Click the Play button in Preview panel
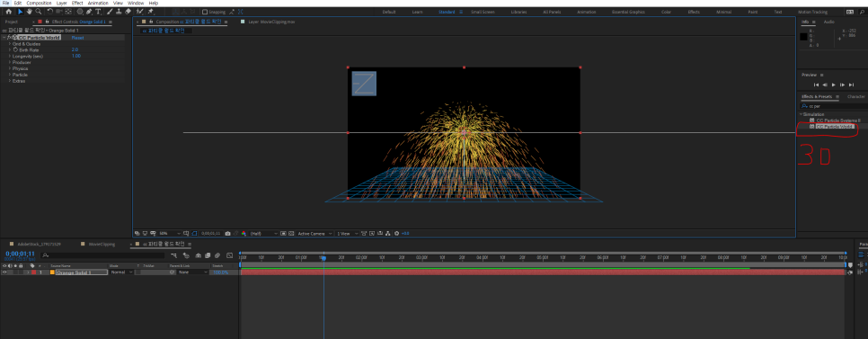The width and height of the screenshot is (868, 339). pyautogui.click(x=834, y=85)
